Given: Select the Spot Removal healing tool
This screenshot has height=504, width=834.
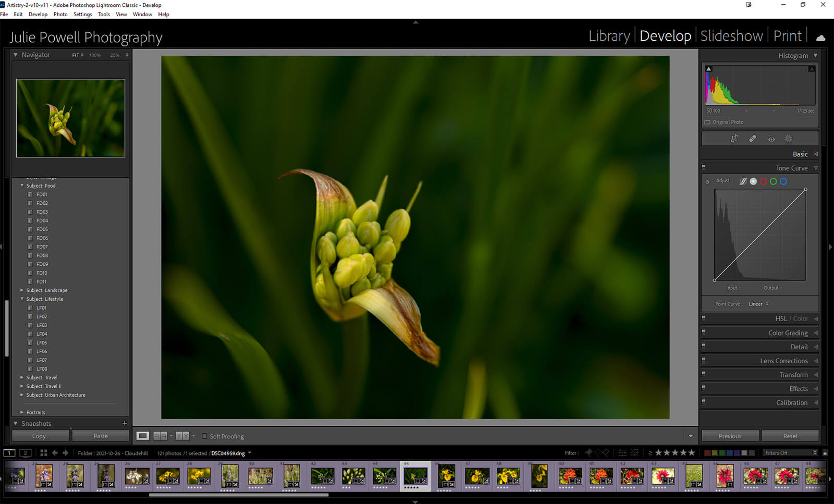Looking at the screenshot, I should (x=752, y=139).
